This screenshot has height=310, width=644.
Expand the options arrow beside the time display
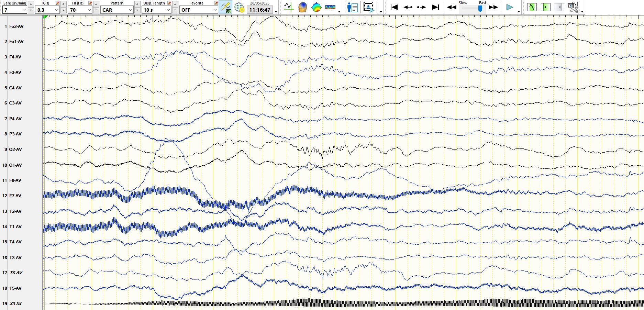click(x=276, y=12)
